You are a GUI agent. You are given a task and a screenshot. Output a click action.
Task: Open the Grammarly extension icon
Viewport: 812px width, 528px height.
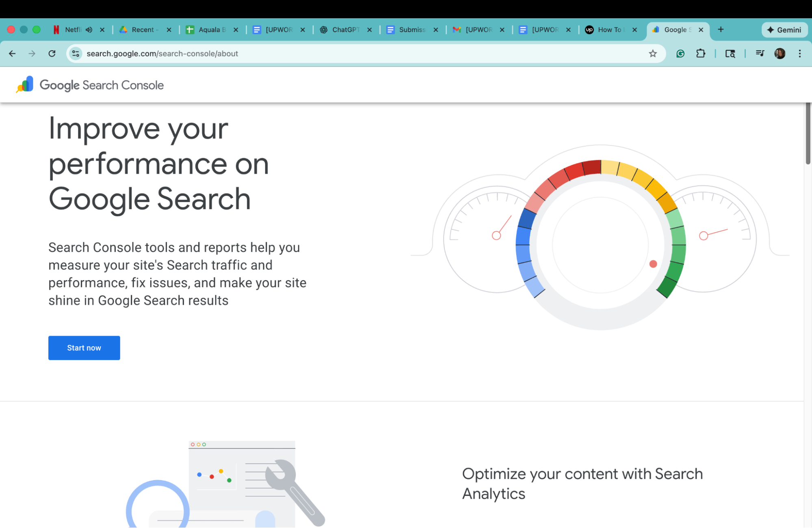[x=680, y=54]
